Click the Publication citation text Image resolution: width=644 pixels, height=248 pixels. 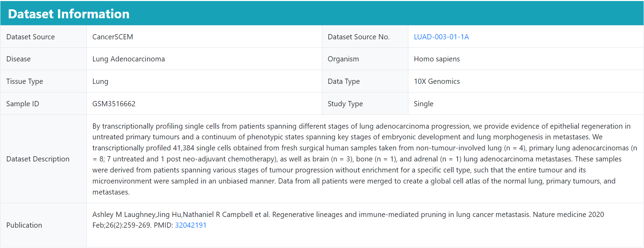pos(348,220)
